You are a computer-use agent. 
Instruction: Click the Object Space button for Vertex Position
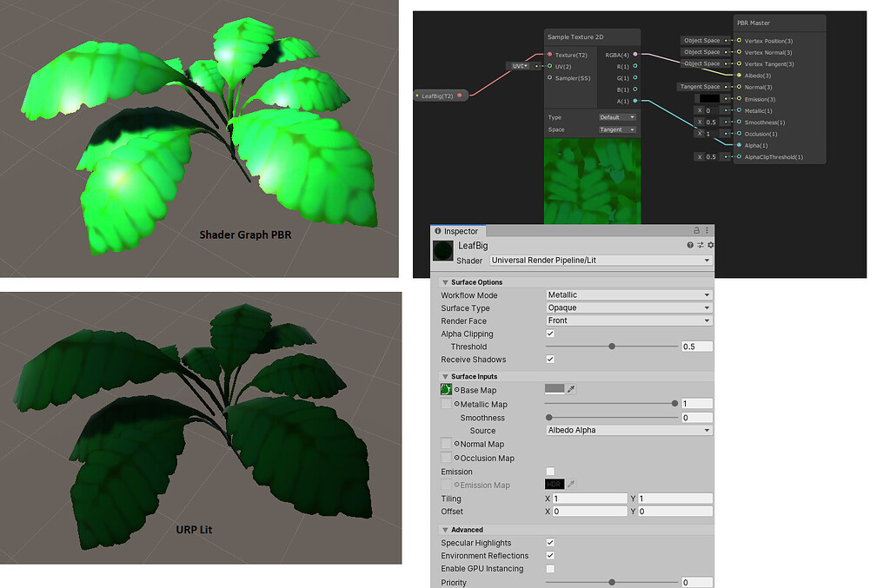tap(702, 41)
